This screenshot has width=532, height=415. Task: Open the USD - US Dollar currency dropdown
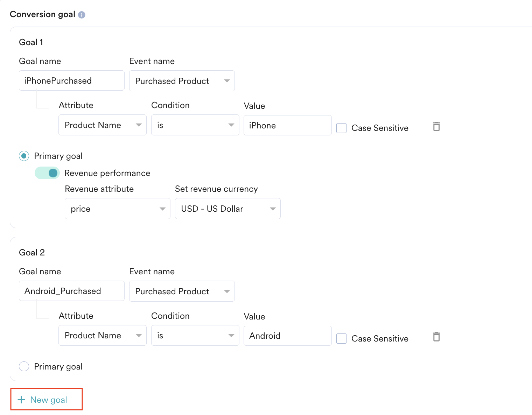[227, 209]
